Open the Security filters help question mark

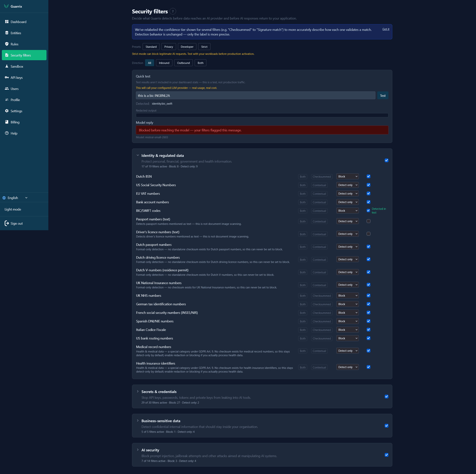point(173,11)
